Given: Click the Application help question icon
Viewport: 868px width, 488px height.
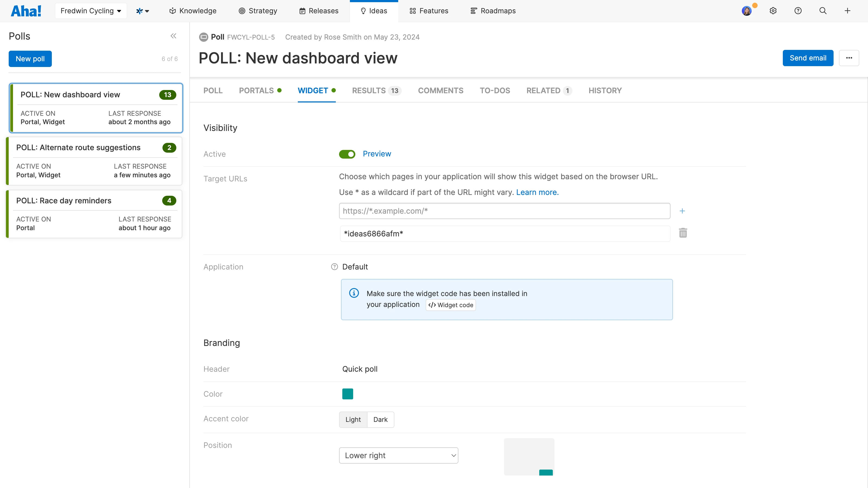Looking at the screenshot, I should 334,267.
